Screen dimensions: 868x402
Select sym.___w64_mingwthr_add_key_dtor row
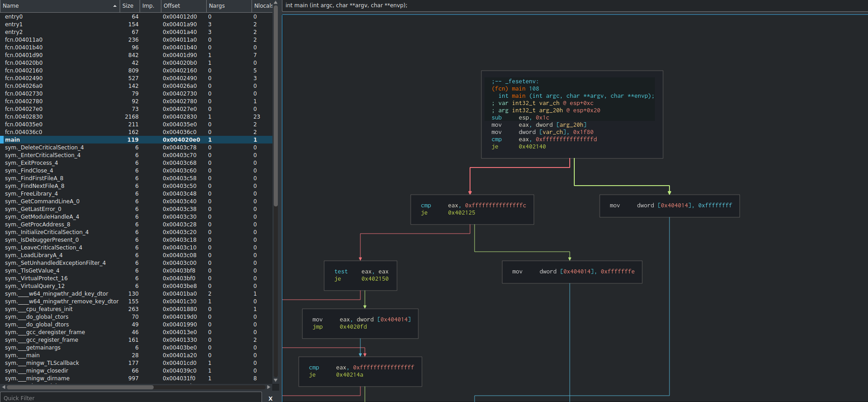click(136, 294)
